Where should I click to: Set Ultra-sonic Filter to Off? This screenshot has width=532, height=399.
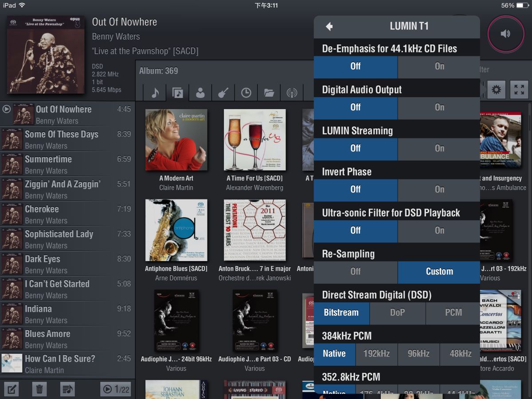point(356,231)
